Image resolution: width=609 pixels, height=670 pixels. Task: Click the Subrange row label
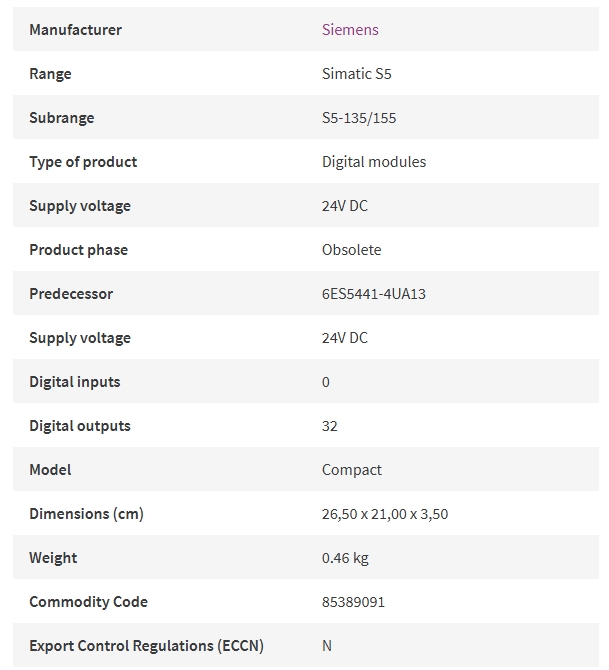pyautogui.click(x=62, y=118)
